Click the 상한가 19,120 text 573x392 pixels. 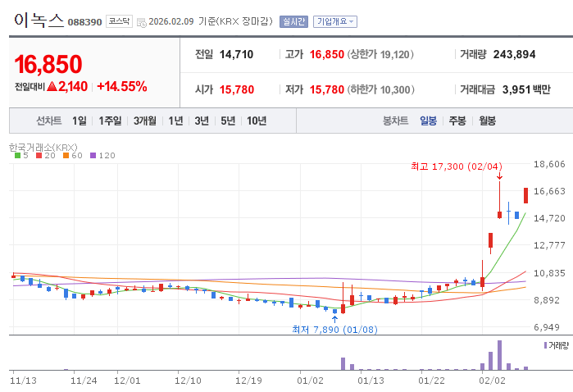[380, 54]
